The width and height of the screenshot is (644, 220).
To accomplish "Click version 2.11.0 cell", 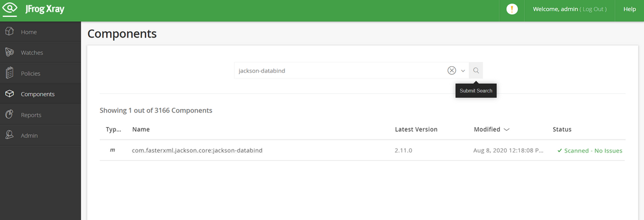I will (404, 150).
